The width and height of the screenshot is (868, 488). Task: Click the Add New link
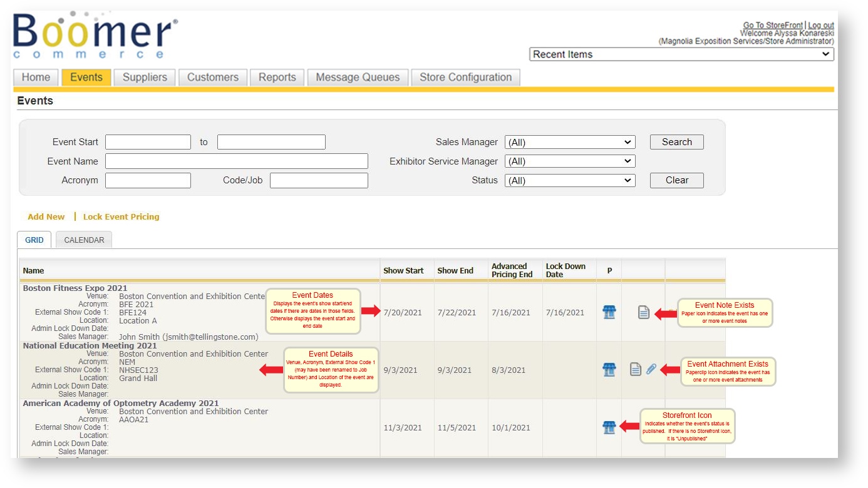(x=46, y=216)
